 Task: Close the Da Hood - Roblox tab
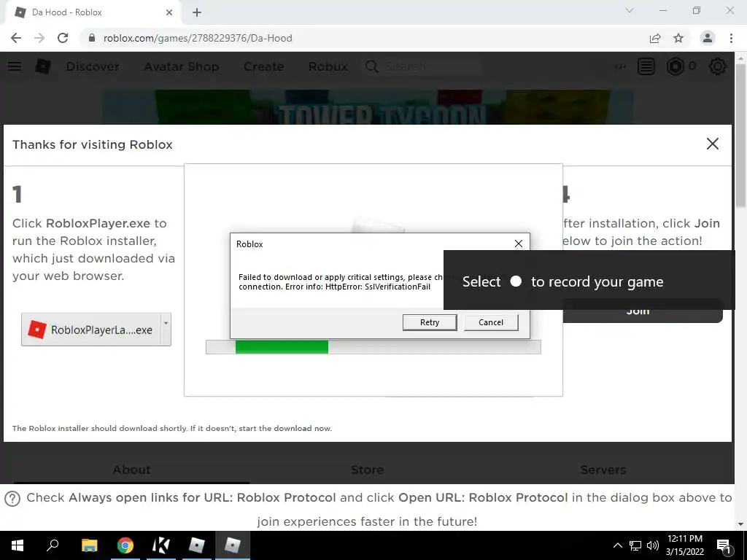(169, 12)
